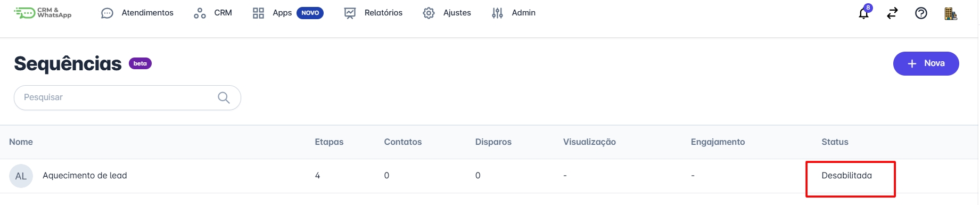This screenshot has width=980, height=205.
Task: Click the company building icon
Action: click(x=951, y=13)
